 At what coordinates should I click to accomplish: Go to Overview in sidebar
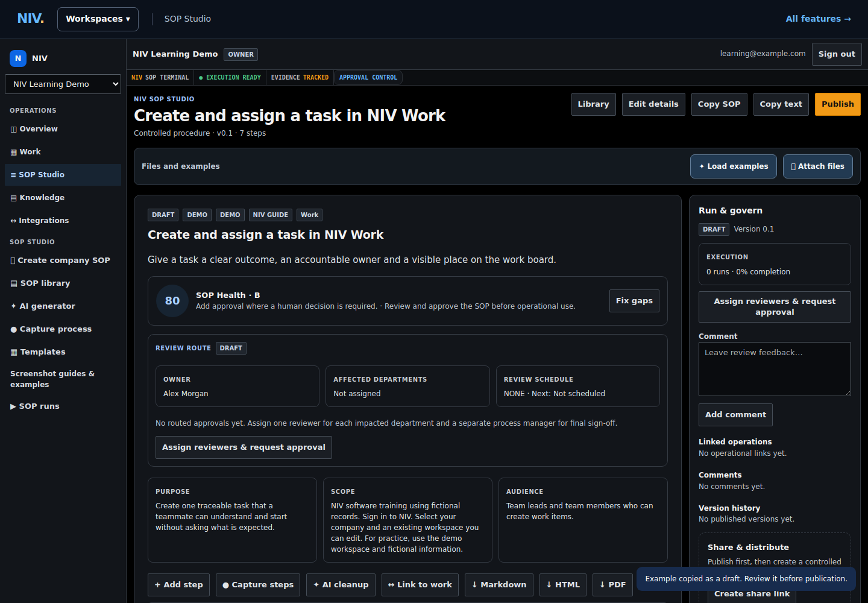[x=63, y=129]
